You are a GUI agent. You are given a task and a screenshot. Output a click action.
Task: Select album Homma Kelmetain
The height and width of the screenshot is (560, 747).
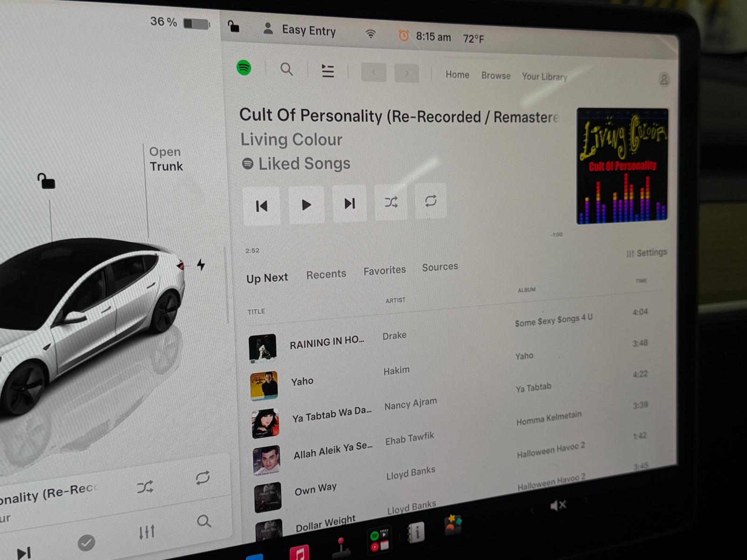549,418
